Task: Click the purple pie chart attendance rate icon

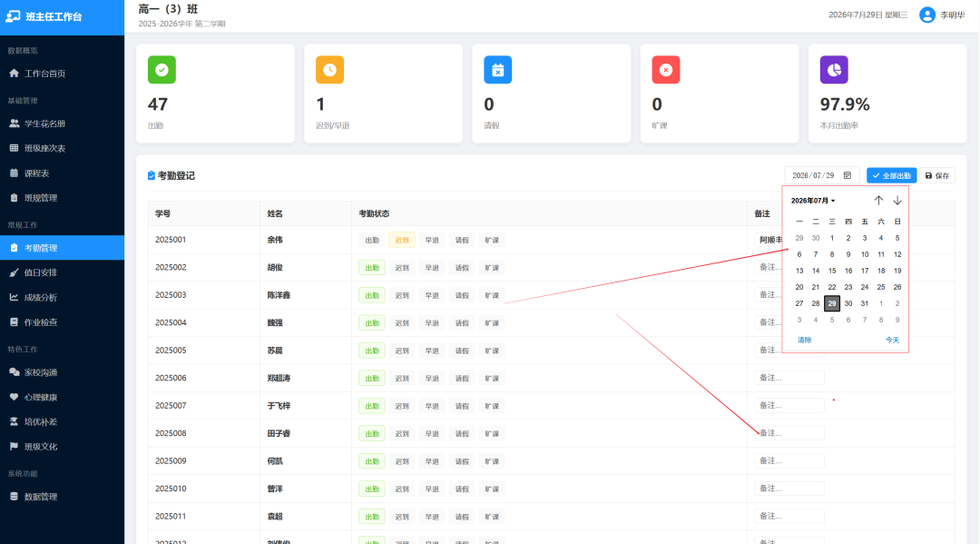Action: (x=834, y=70)
